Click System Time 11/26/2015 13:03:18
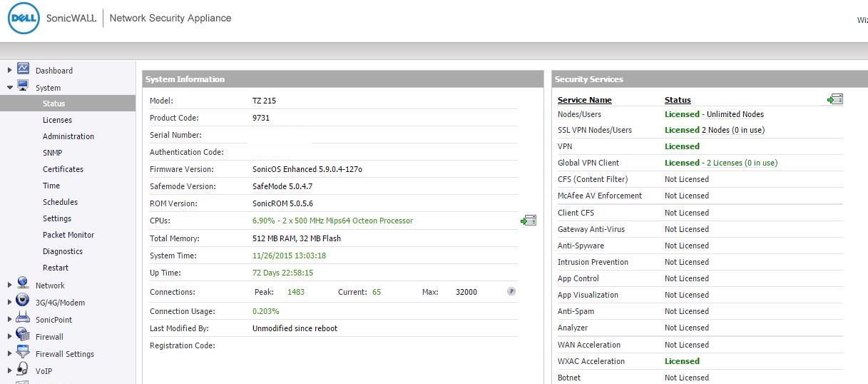 [289, 256]
